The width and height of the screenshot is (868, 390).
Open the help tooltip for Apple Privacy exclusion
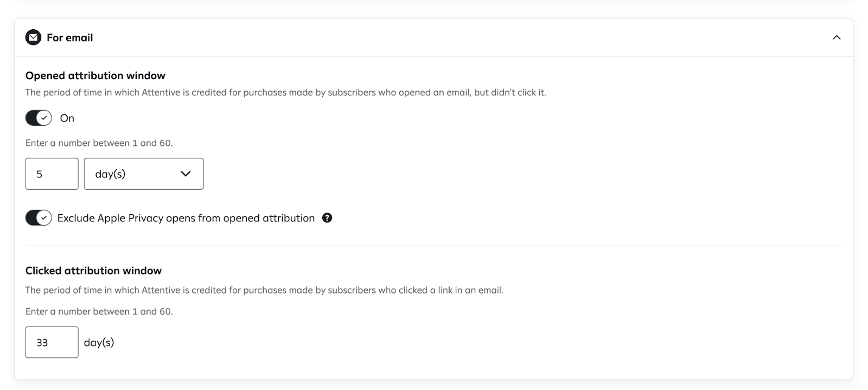[327, 218]
